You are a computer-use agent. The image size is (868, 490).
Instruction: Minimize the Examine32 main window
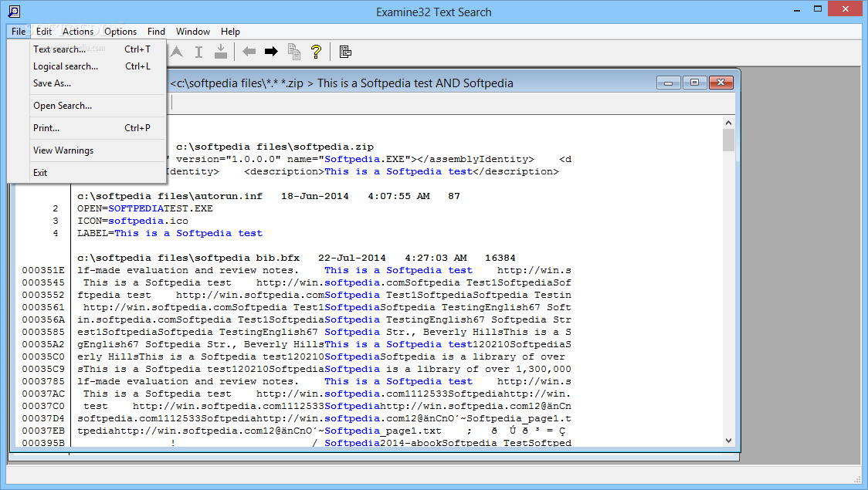pos(797,10)
